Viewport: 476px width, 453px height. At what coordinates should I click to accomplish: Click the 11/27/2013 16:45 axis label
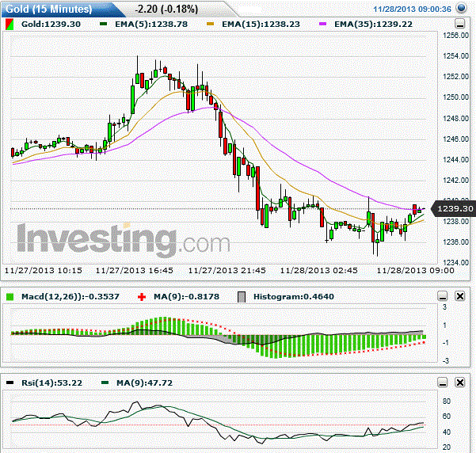135,270
